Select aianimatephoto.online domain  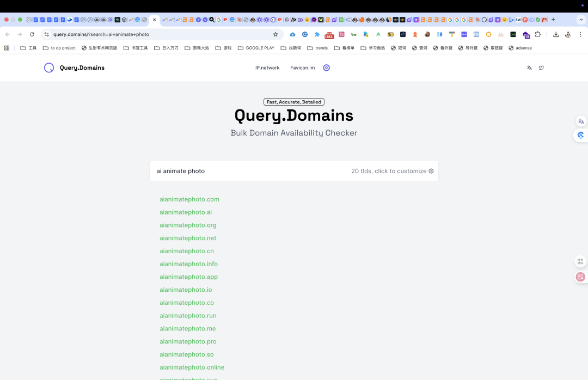click(192, 367)
